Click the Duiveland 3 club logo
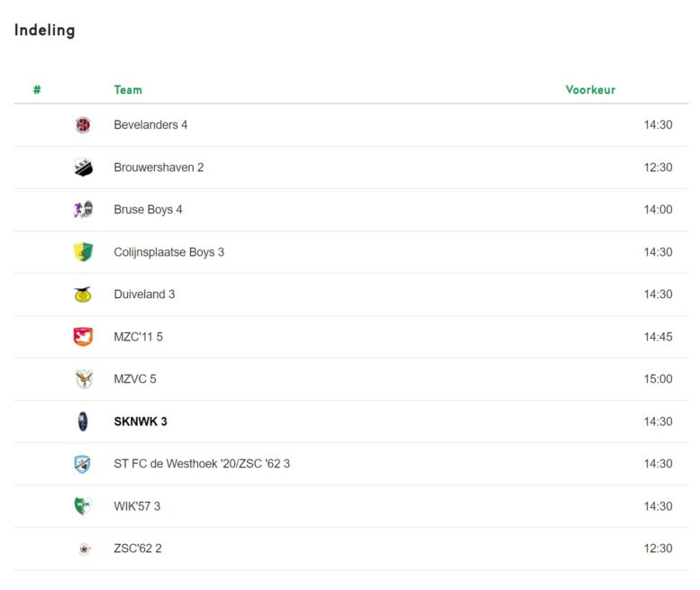 click(83, 295)
